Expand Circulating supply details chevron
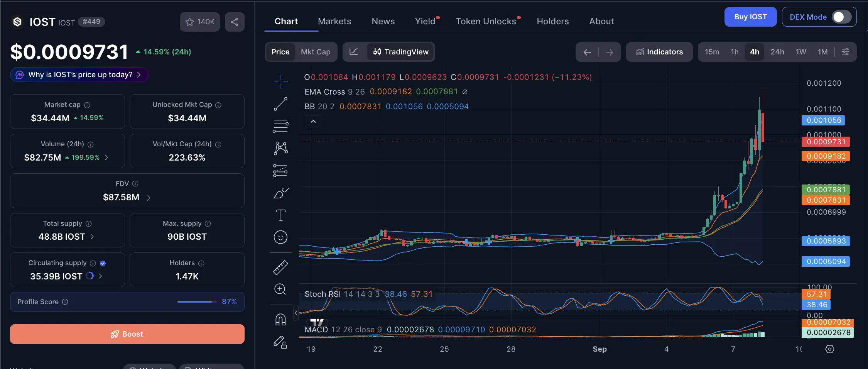Image resolution: width=868 pixels, height=369 pixels. point(100,276)
